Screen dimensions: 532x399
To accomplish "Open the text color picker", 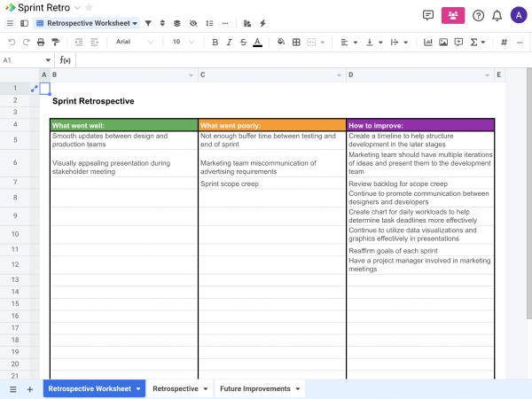I will click(257, 43).
